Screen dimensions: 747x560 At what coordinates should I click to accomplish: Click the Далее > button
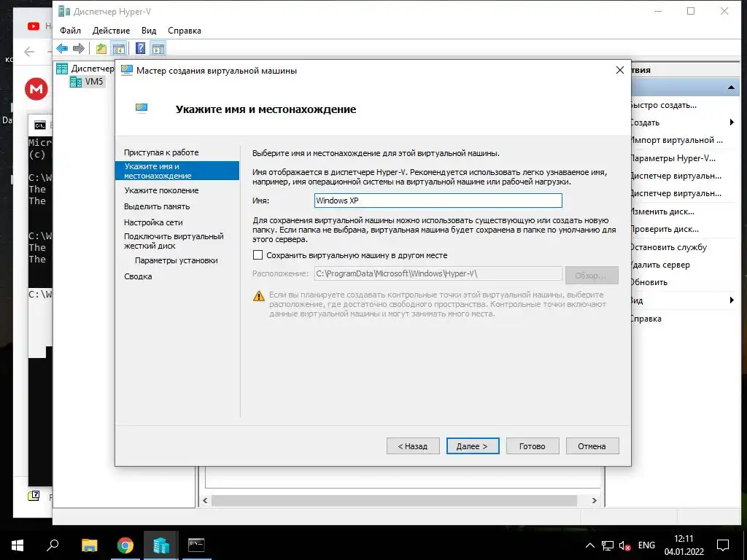coord(473,446)
